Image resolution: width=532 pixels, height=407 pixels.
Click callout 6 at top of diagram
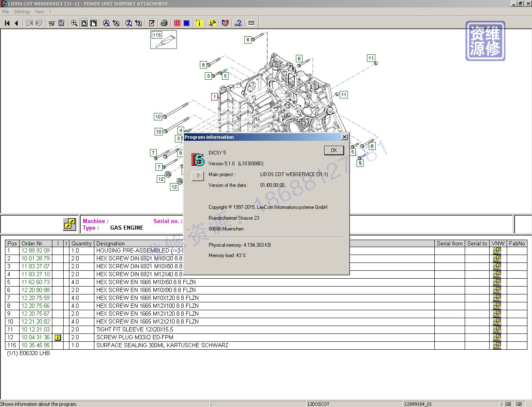click(248, 40)
